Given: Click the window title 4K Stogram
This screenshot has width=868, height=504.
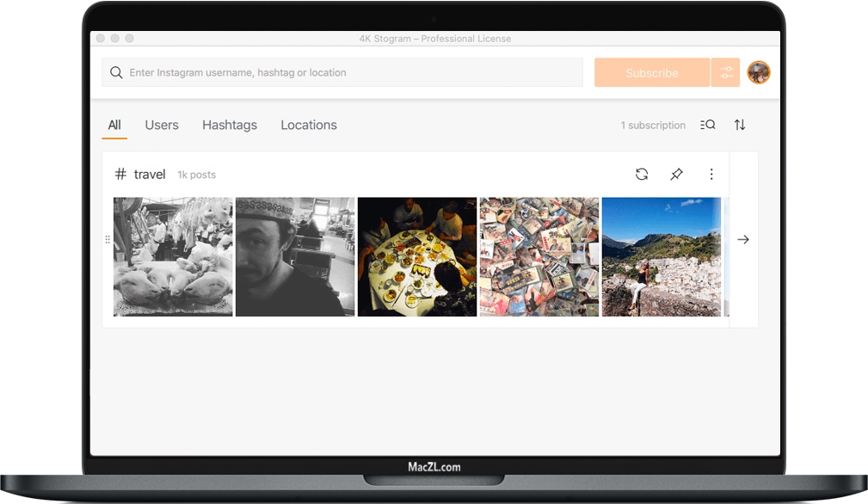Looking at the screenshot, I should [x=435, y=39].
